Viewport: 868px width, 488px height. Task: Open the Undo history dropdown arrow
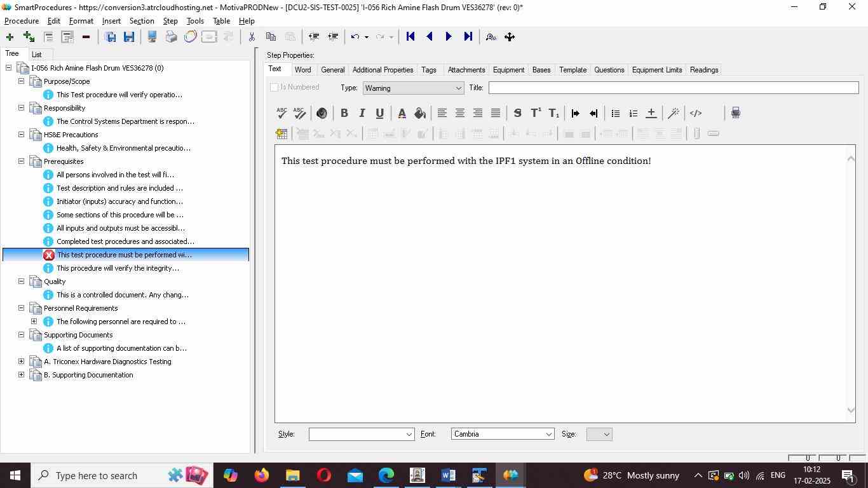[x=366, y=37]
